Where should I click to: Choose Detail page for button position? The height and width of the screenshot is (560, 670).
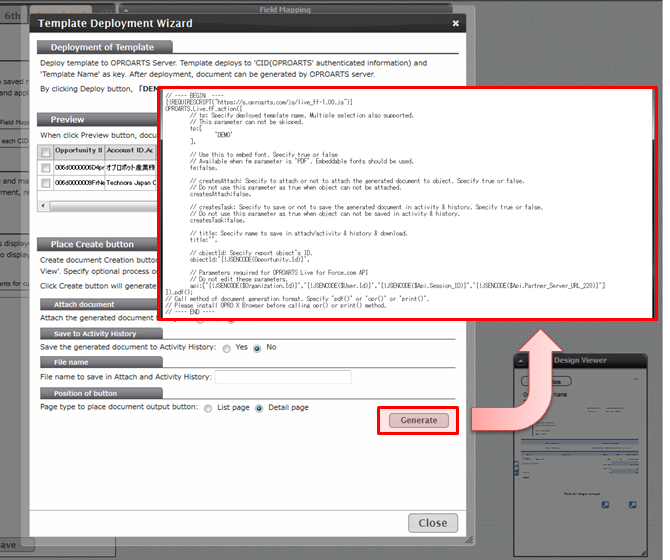pyautogui.click(x=259, y=408)
